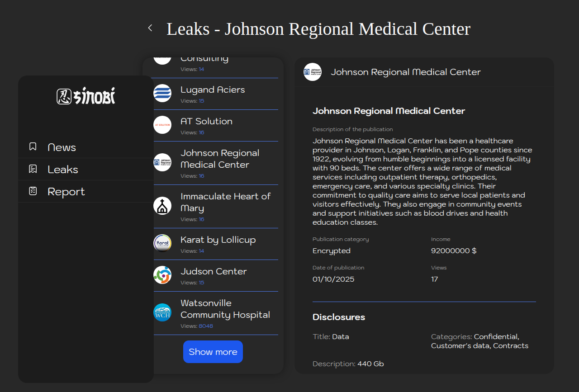Click the back chevron beside the page title
The height and width of the screenshot is (392, 579).
pos(150,28)
